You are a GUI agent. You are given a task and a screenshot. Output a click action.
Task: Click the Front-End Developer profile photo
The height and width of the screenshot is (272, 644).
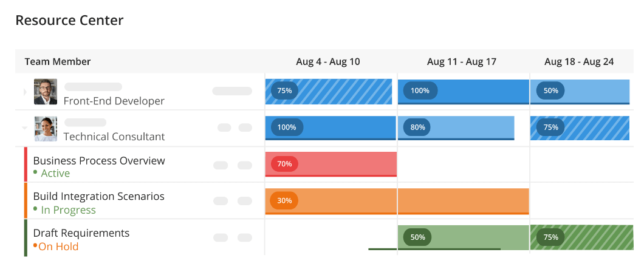(46, 92)
